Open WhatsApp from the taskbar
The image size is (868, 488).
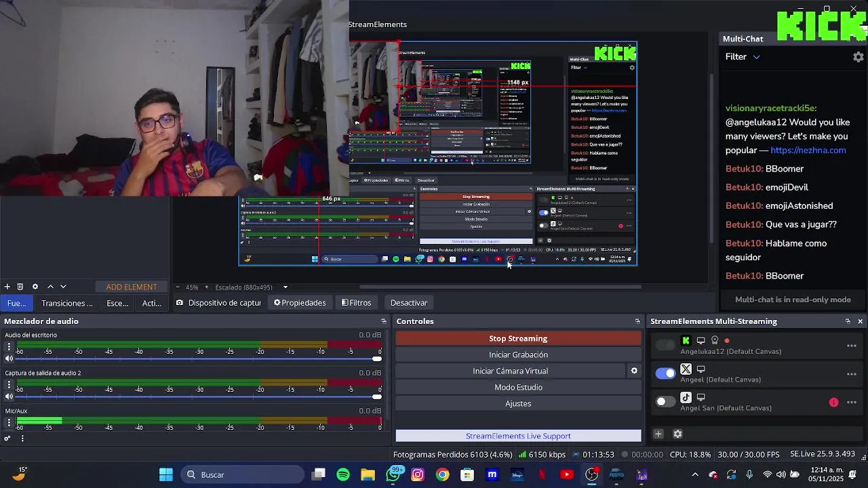(x=393, y=474)
